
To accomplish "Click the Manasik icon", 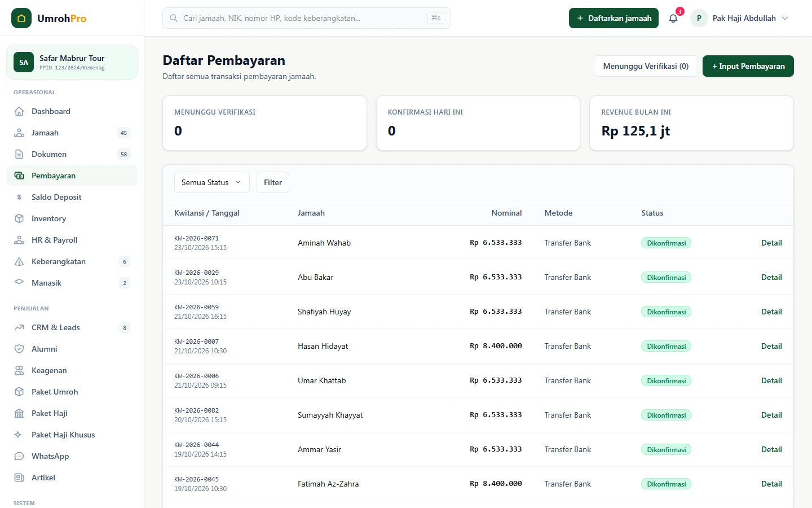I will tap(19, 282).
